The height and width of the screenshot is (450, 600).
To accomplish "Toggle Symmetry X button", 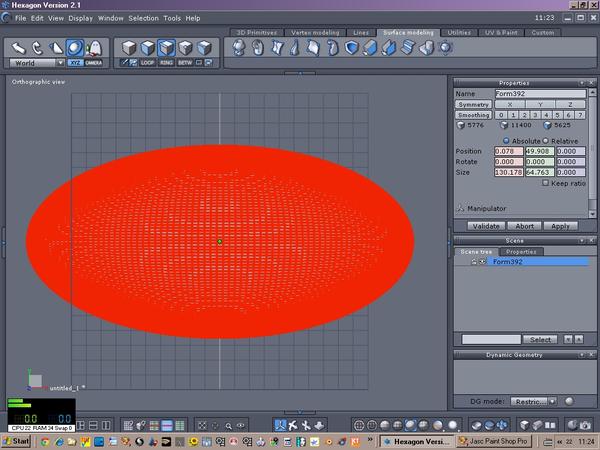I will (510, 104).
